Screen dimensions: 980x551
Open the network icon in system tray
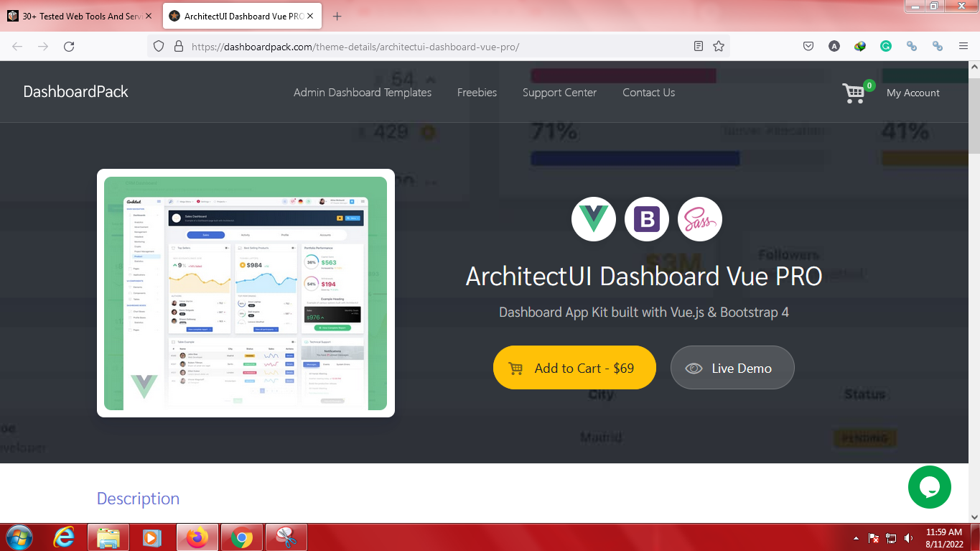892,537
